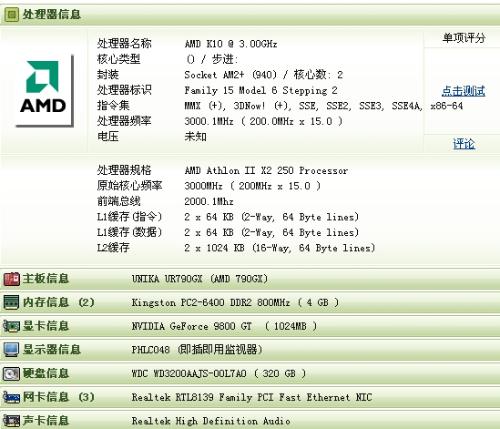Click the motherboard info icon
This screenshot has height=429, width=500.
click(12, 279)
